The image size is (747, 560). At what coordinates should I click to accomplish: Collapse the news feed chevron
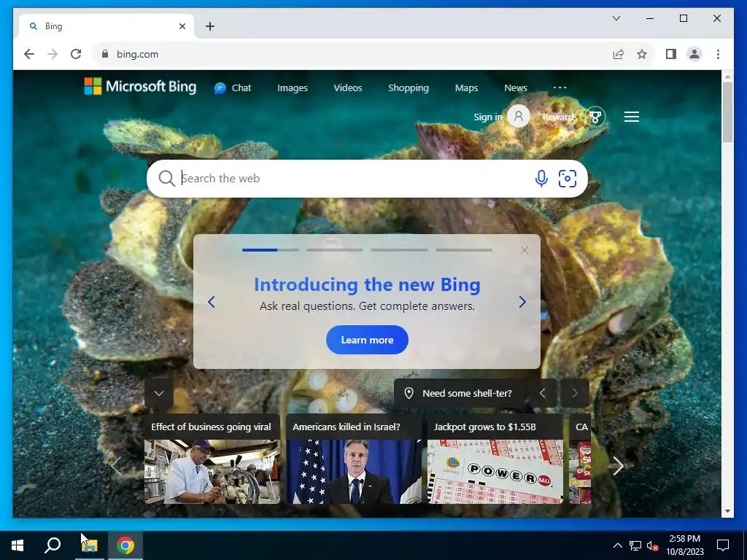[159, 393]
